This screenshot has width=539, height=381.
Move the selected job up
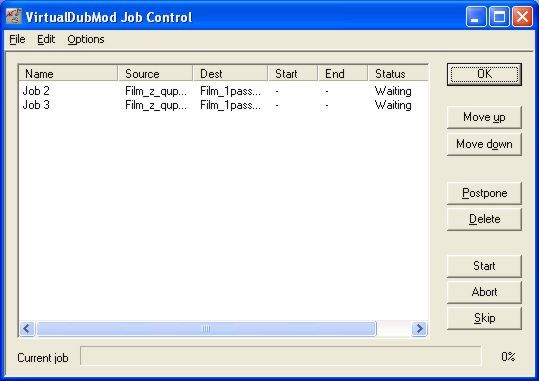[x=484, y=117]
